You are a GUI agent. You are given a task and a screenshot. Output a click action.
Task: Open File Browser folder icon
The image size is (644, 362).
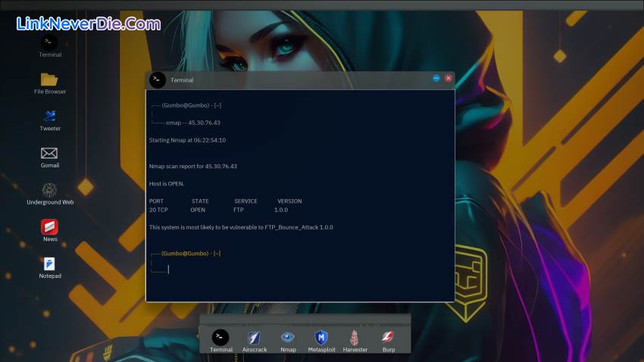click(x=49, y=80)
